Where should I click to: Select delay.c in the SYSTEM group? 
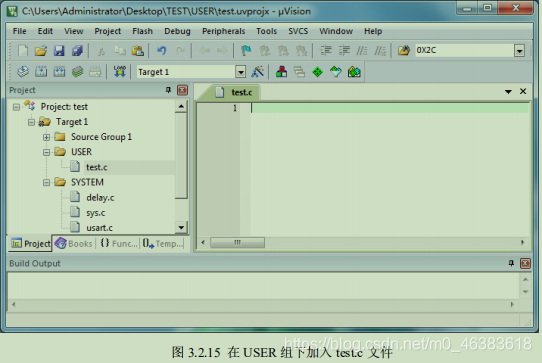(100, 198)
